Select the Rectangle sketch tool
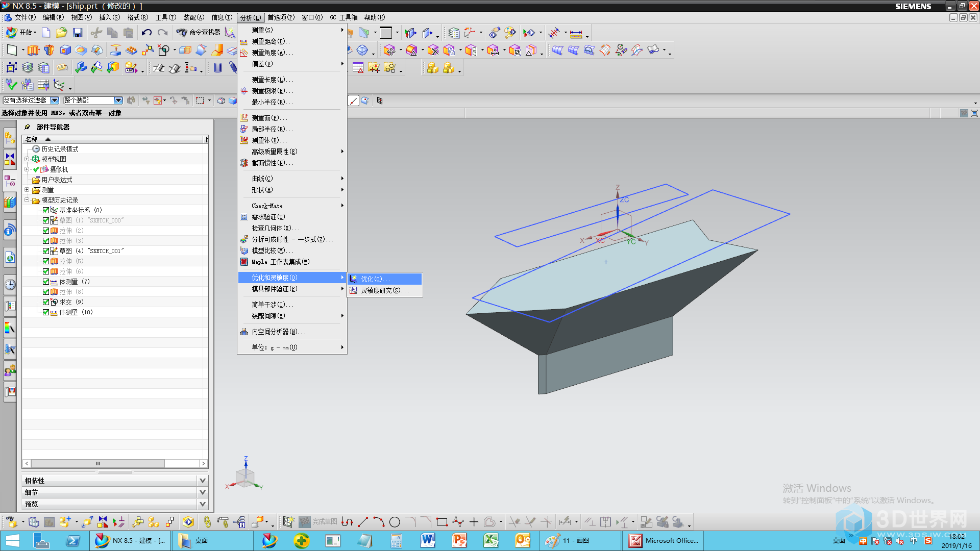 pos(442,522)
